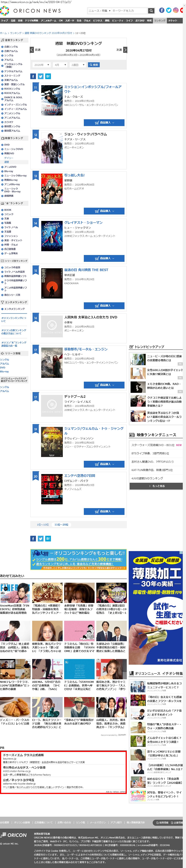Open the スターウォーズ完結編DVD news item
Image resolution: width=186 pixels, height=868 pixels.
[153, 445]
